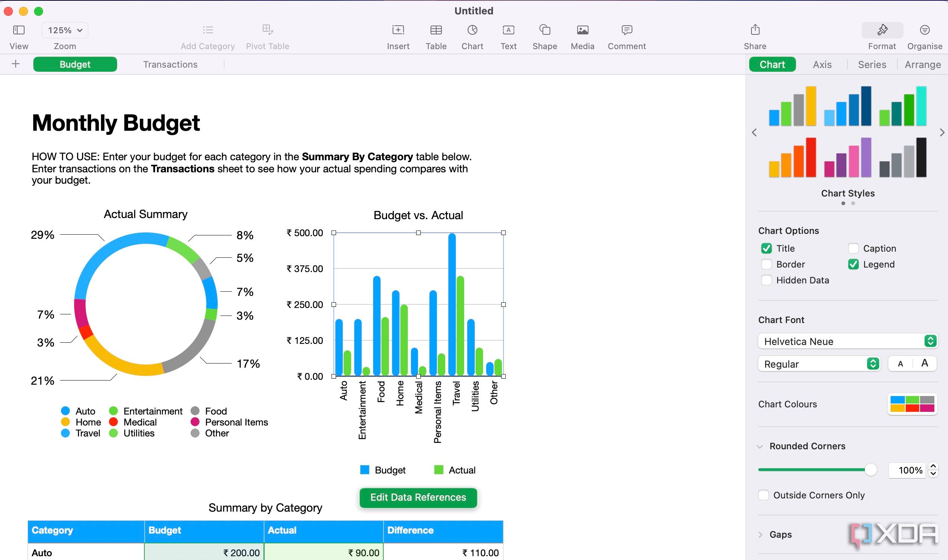Expand the Gaps section

[x=760, y=535]
